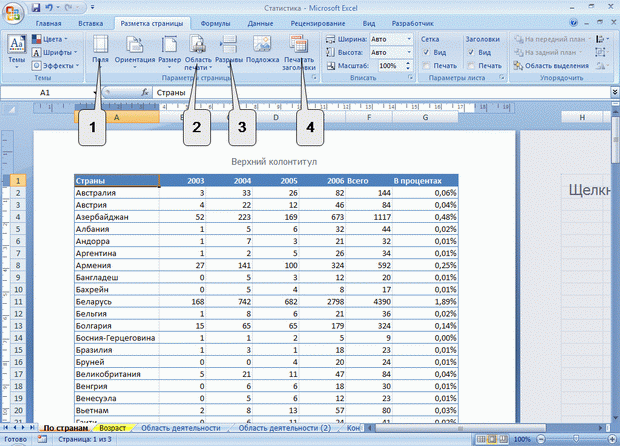Select the cell containing Беларусь
This screenshot has height=446, width=620.
coord(117,302)
